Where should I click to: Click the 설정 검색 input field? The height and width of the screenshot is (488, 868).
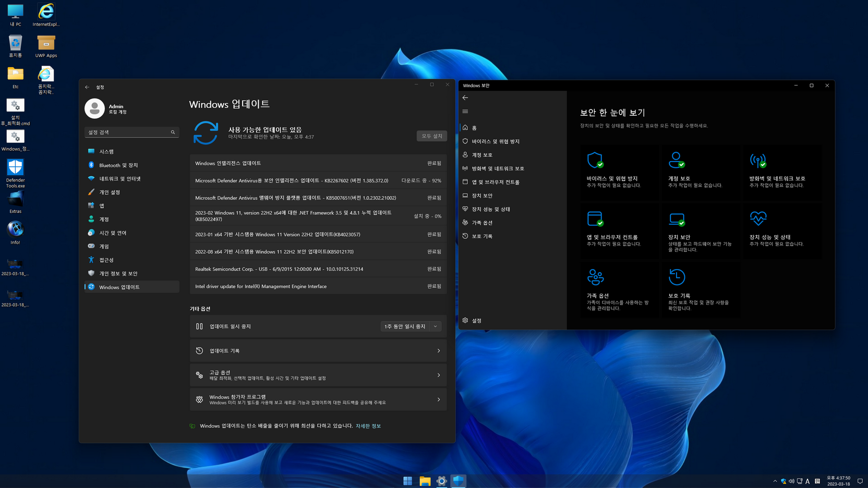point(132,132)
